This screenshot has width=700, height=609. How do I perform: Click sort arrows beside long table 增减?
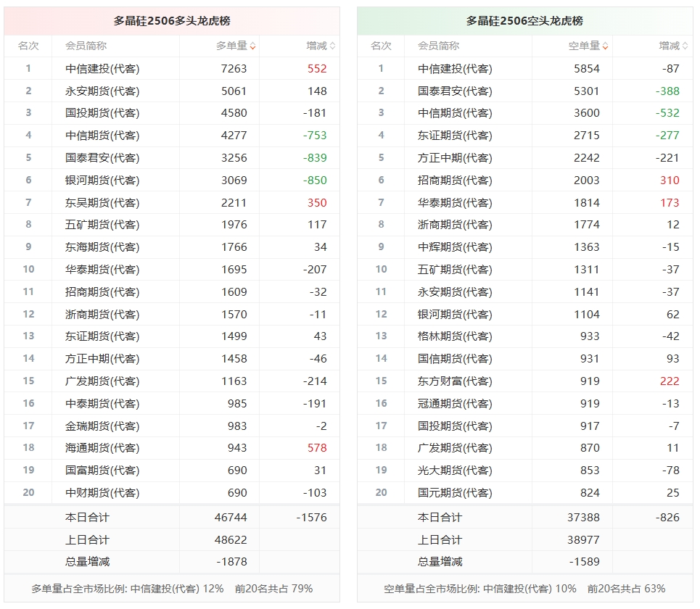[x=332, y=46]
